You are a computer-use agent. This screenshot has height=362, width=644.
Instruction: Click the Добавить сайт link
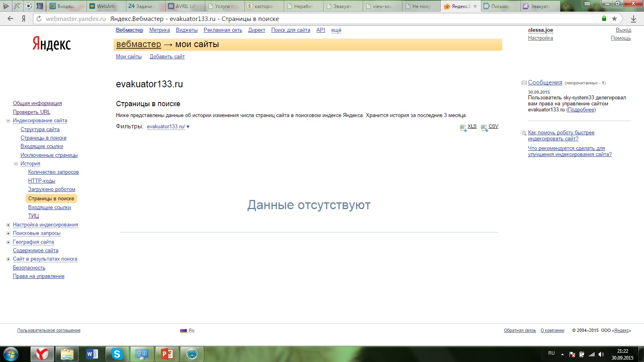coord(167,57)
